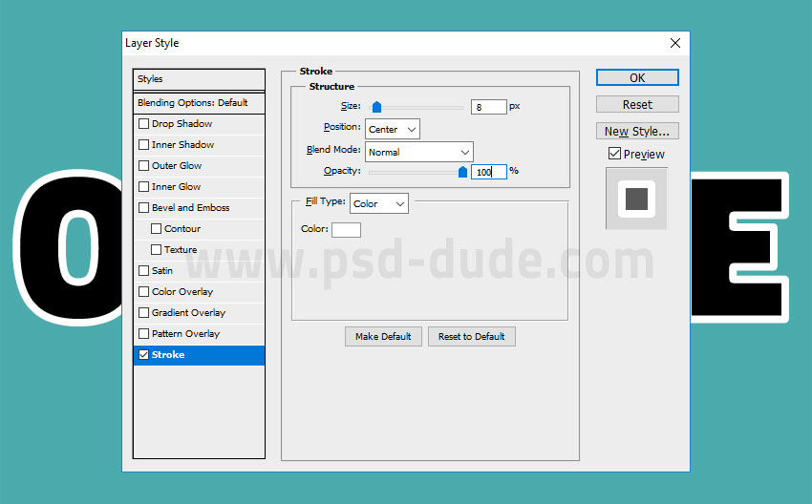
Task: Toggle the Preview checkbox
Action: pos(614,154)
